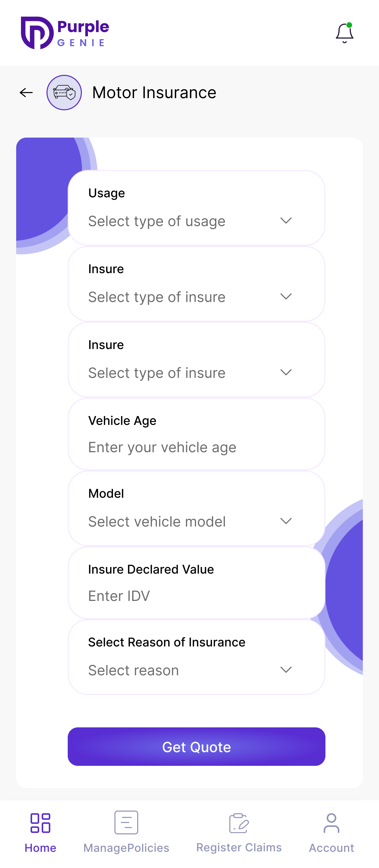Open the first Insure type dropdown

click(190, 297)
